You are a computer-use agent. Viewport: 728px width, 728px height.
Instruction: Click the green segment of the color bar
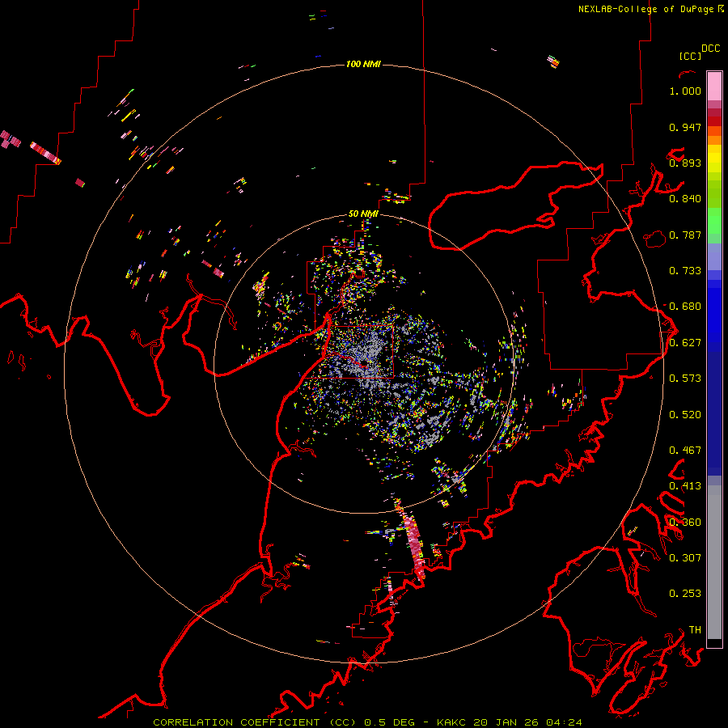714,221
